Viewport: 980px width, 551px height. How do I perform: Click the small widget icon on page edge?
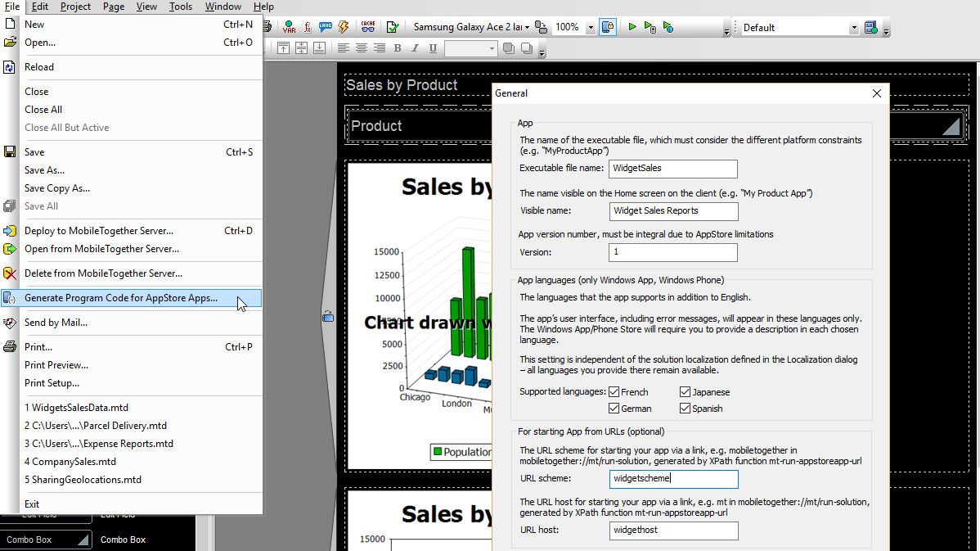click(x=327, y=317)
